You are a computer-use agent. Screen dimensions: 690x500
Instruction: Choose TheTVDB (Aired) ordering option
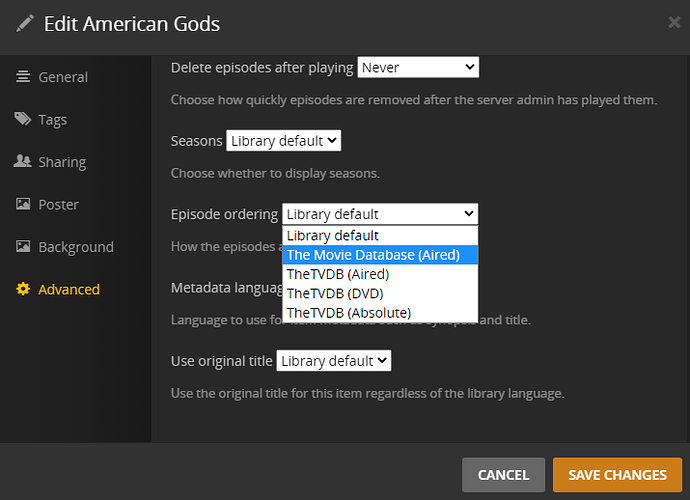(x=338, y=274)
